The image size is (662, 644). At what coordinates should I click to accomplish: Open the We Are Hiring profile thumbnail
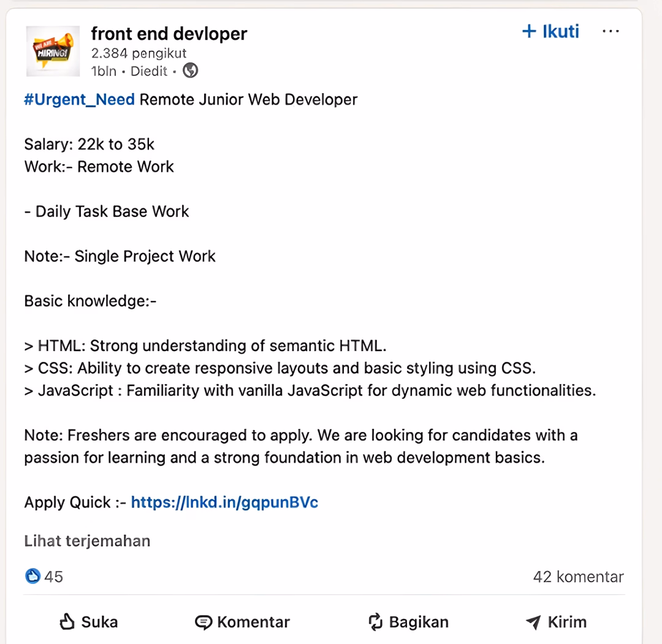tap(53, 51)
